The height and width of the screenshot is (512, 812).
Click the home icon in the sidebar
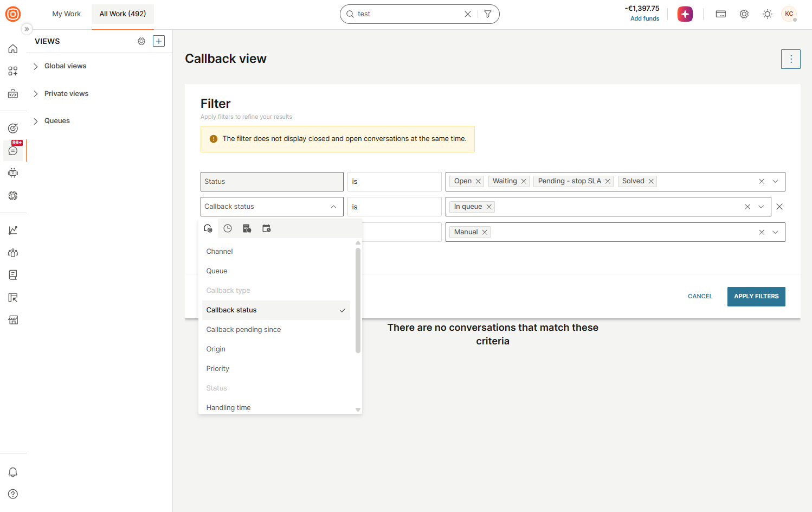coord(13,49)
